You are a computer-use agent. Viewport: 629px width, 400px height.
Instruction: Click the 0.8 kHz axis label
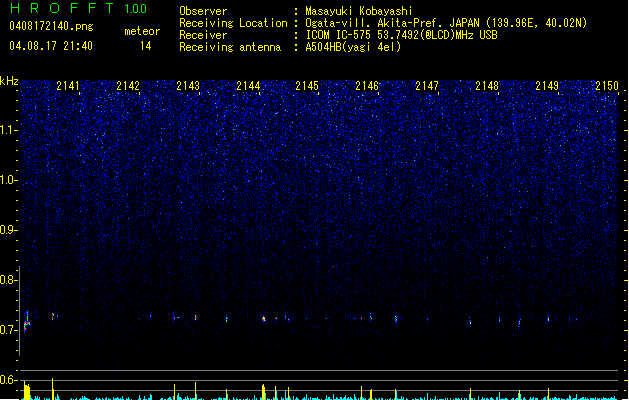(x=8, y=280)
